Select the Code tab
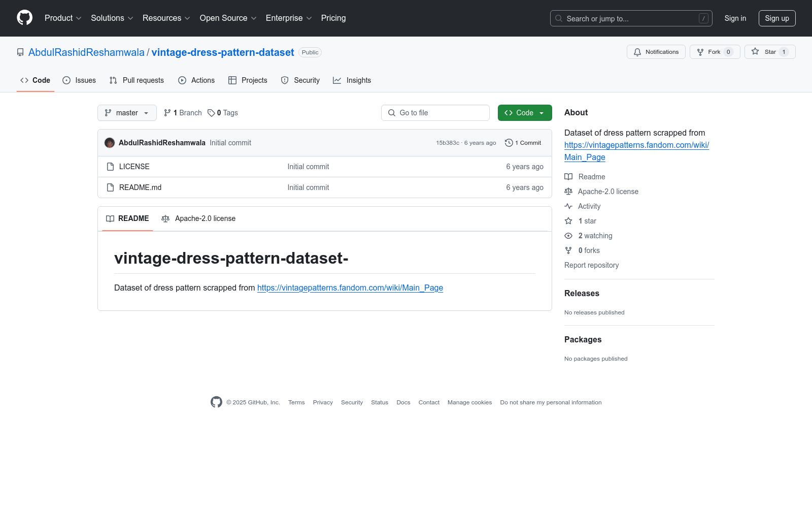This screenshot has width=812, height=508. (x=36, y=80)
